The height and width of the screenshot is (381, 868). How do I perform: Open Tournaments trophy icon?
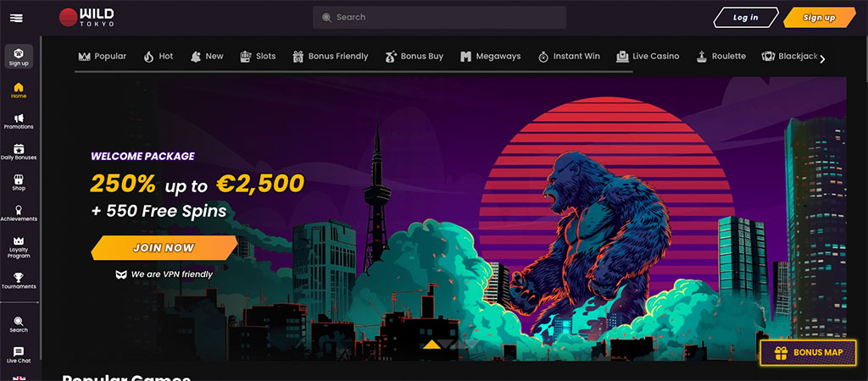[x=19, y=281]
